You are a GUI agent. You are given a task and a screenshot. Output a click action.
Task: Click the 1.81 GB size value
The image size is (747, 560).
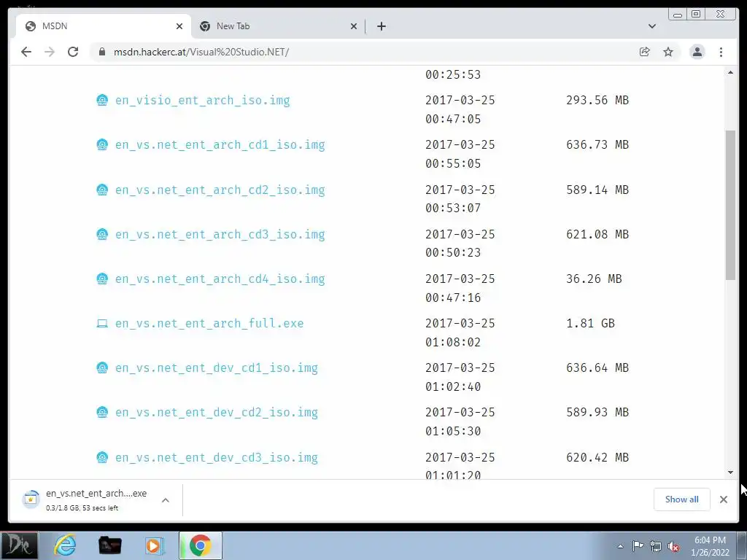pyautogui.click(x=590, y=323)
